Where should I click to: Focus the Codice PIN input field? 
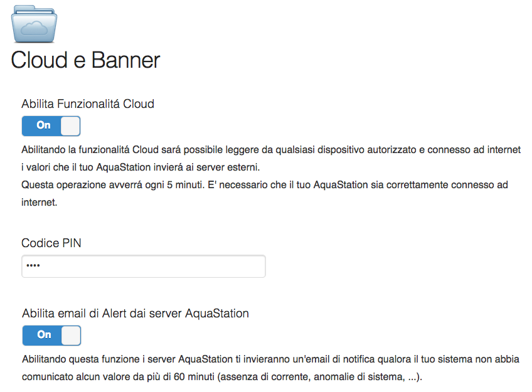(x=144, y=266)
